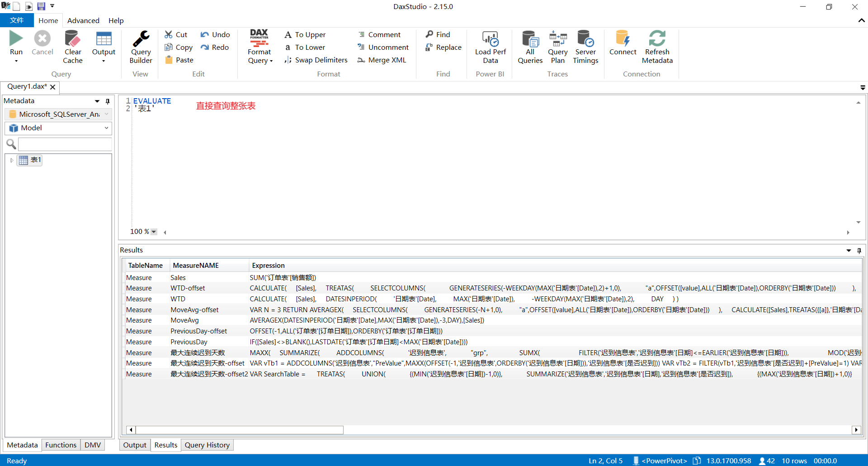Click the metadata search box
Viewport: 868px width, 466px height.
click(x=65, y=144)
